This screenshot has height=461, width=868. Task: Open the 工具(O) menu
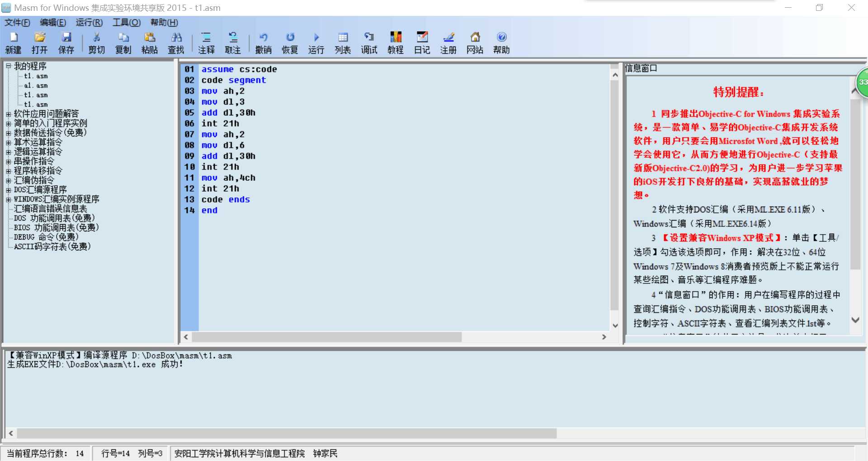click(127, 22)
